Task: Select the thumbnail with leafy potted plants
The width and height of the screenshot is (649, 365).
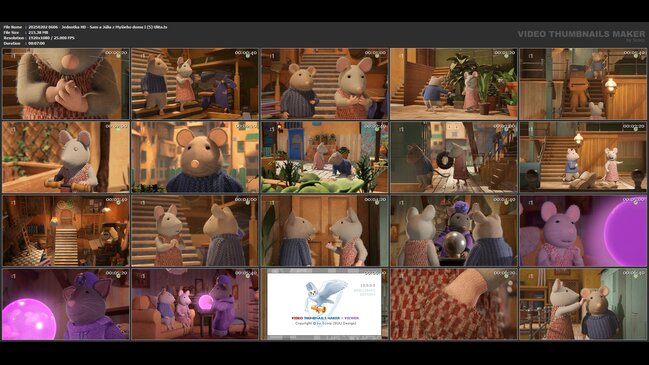Action: tap(454, 84)
